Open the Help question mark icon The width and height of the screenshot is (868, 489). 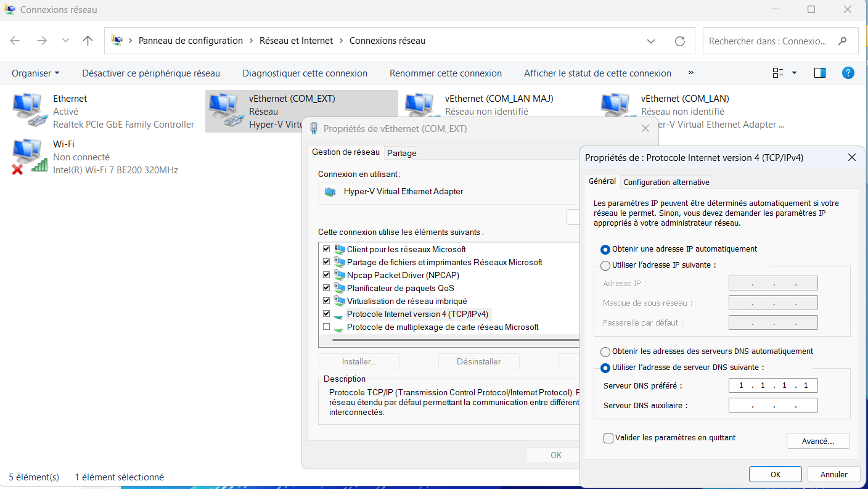[848, 73]
